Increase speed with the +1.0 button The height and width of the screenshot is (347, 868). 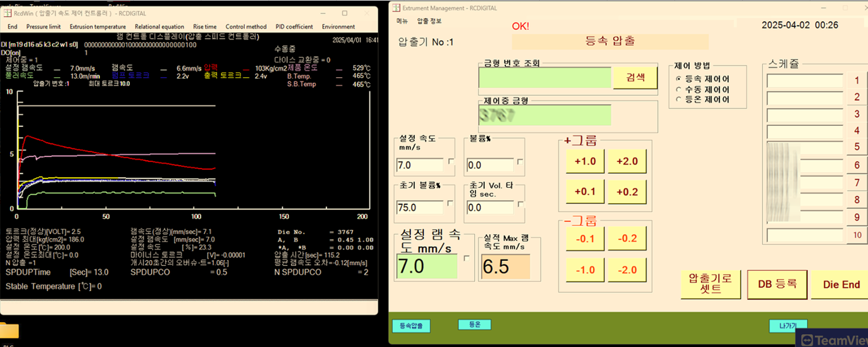tap(585, 161)
